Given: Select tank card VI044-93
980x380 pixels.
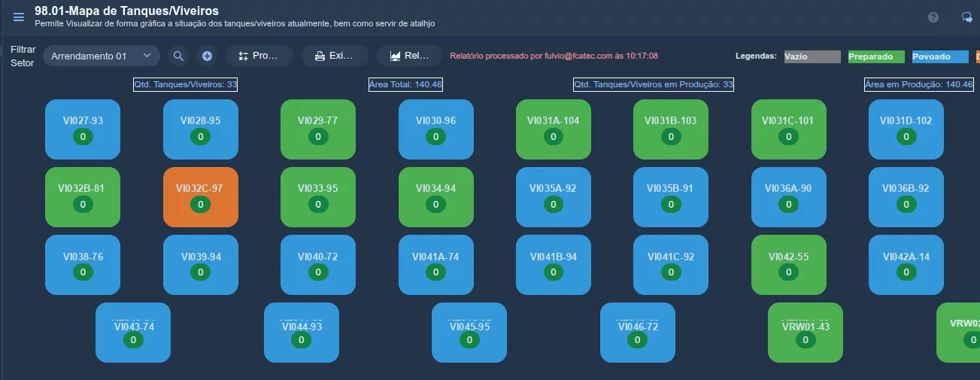Looking at the screenshot, I should click(302, 333).
